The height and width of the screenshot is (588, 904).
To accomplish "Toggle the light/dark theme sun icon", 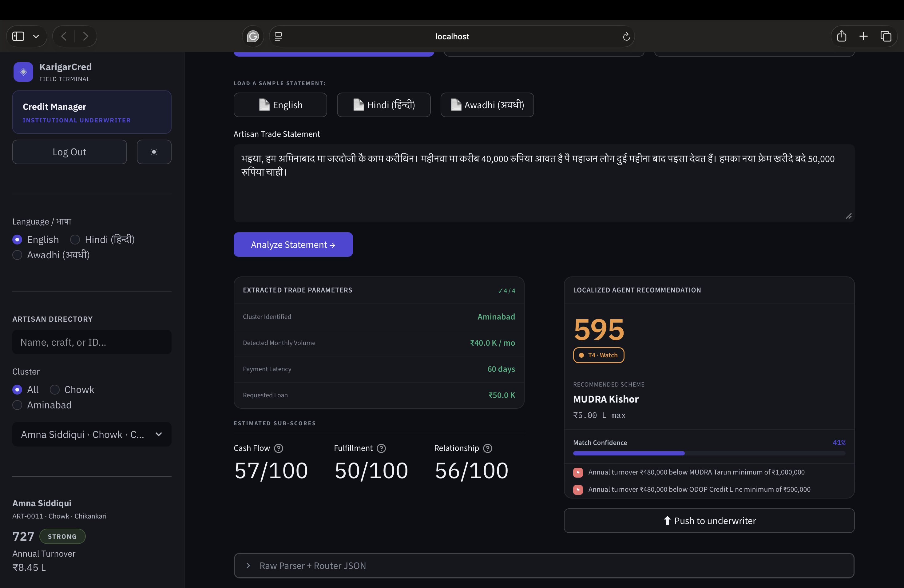I will click(154, 152).
